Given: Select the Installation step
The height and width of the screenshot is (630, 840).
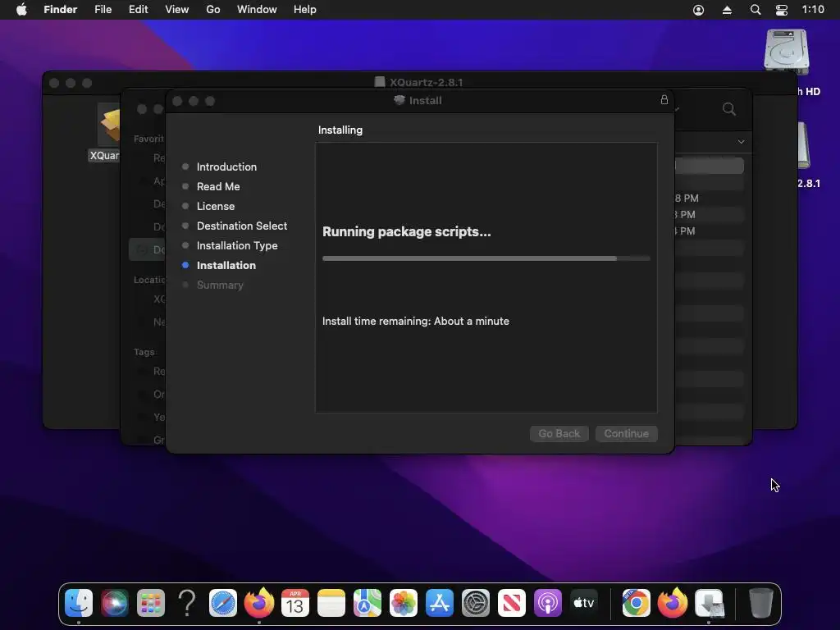Looking at the screenshot, I should point(226,265).
